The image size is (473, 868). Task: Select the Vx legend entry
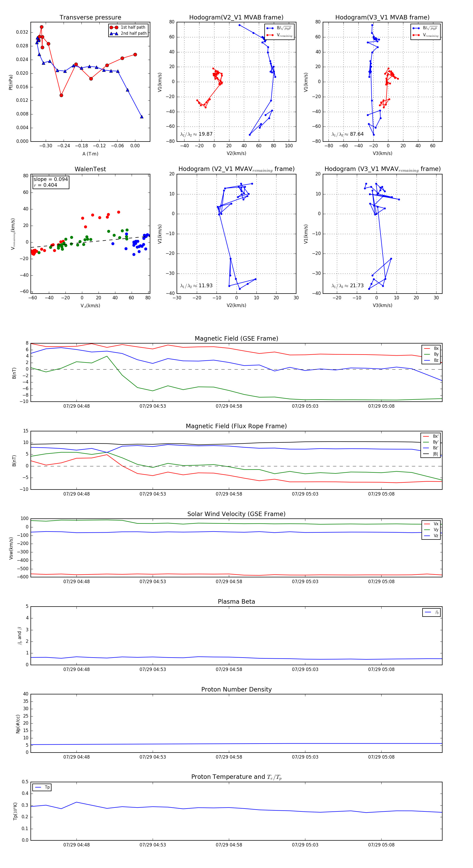click(x=431, y=524)
